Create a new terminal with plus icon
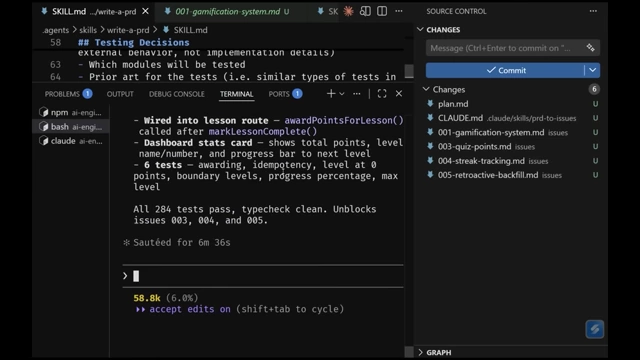This screenshot has width=640, height=360. point(331,94)
